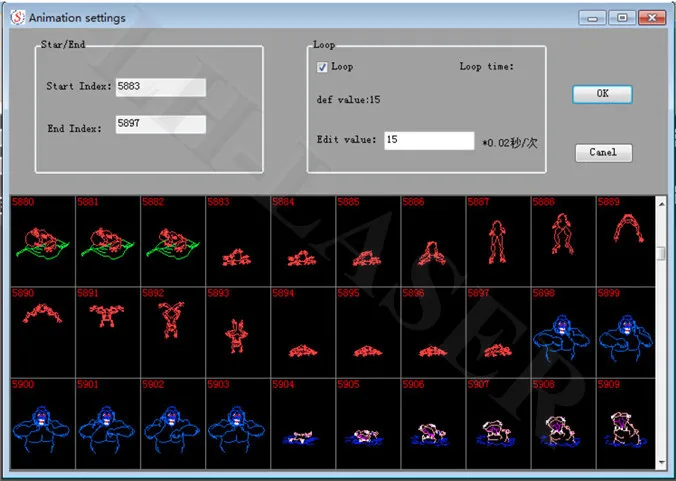
Task: Select blue gorilla frame 5898
Action: 564,332
